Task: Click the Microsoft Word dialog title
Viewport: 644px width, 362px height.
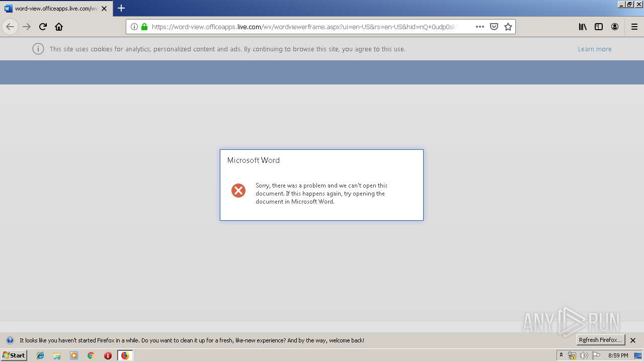Action: pos(253,160)
